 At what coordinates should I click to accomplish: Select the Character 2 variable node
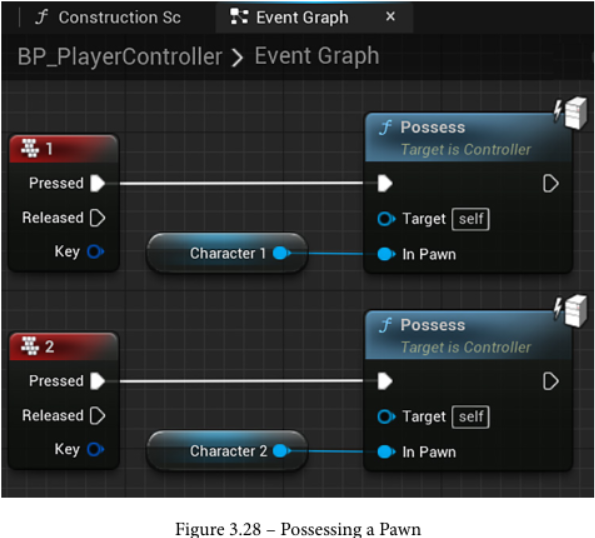(227, 451)
